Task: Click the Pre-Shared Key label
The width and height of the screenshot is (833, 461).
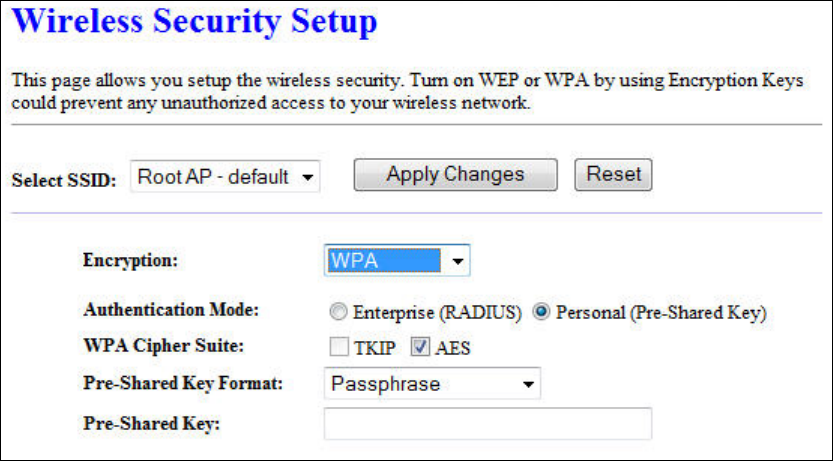Action: [x=151, y=423]
